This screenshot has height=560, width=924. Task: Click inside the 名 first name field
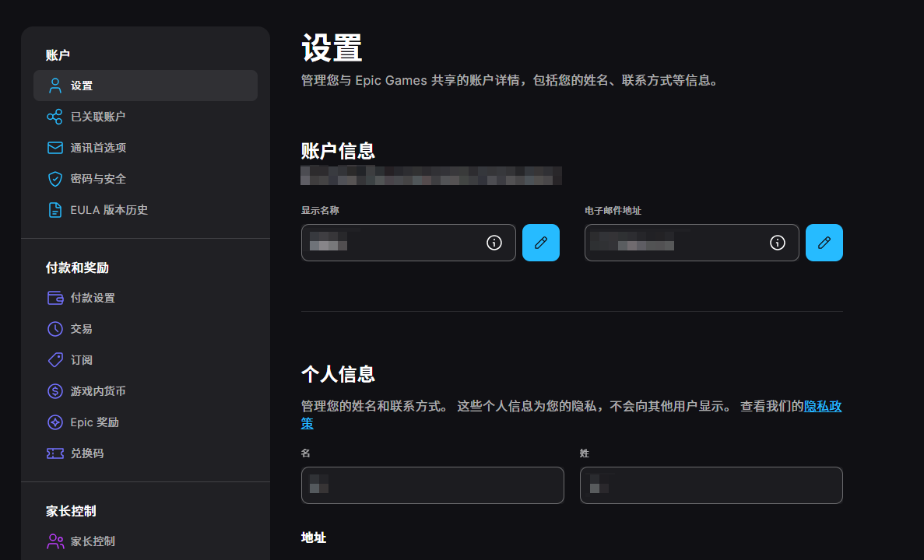[x=433, y=485]
